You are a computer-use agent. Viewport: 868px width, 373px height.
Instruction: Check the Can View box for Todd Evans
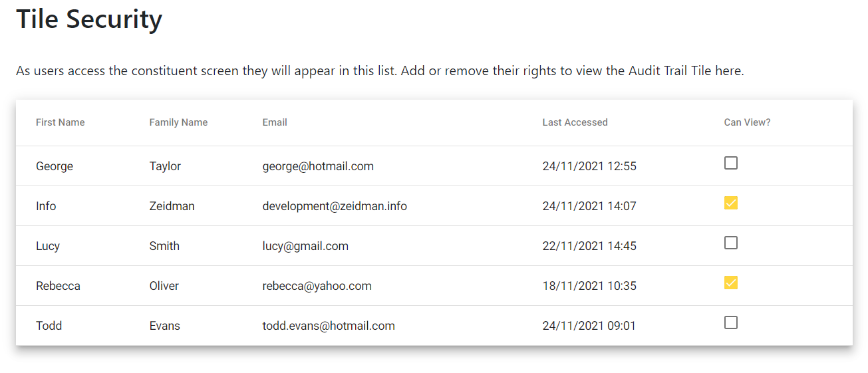730,322
